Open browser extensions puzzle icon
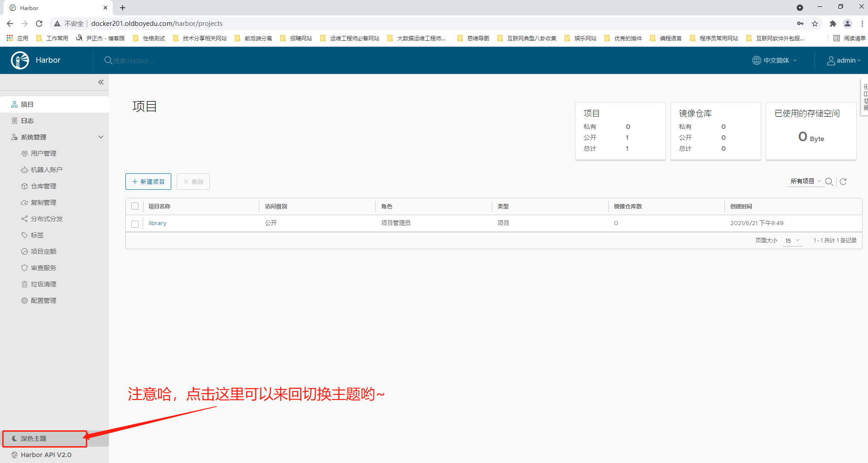Screen dimensions: 868x463 [x=833, y=24]
